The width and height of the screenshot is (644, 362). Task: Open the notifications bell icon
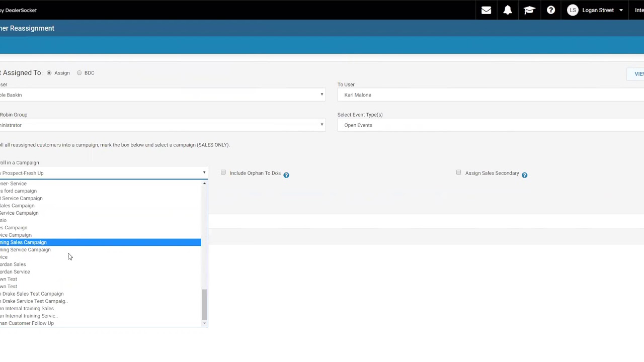(508, 10)
